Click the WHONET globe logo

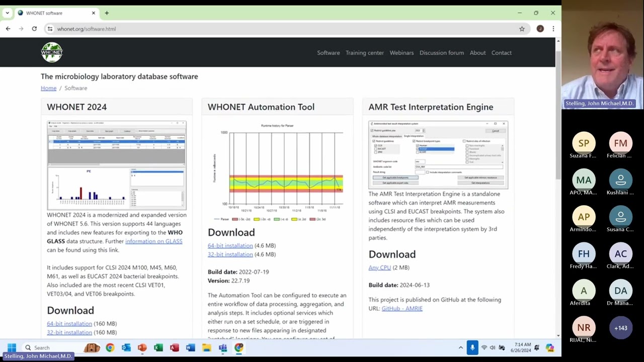pyautogui.click(x=51, y=52)
